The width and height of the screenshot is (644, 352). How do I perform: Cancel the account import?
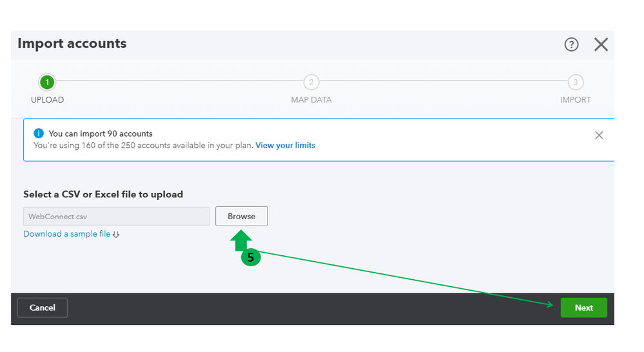43,308
